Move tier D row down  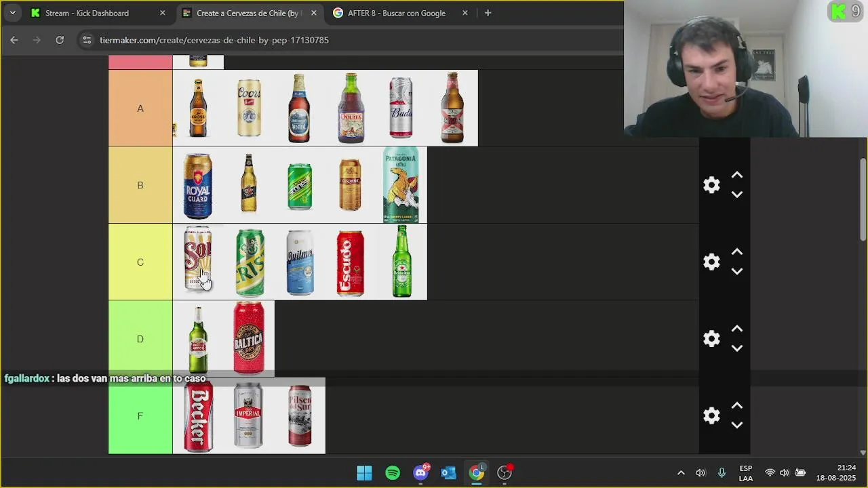pyautogui.click(x=737, y=348)
